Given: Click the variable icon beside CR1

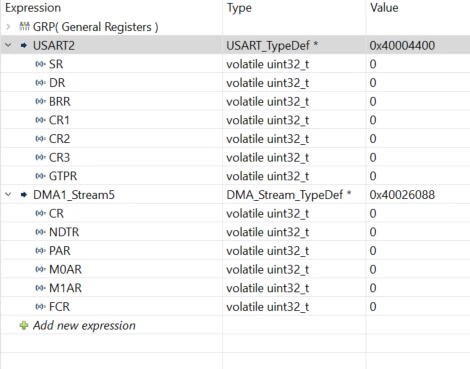Looking at the screenshot, I should (40, 120).
